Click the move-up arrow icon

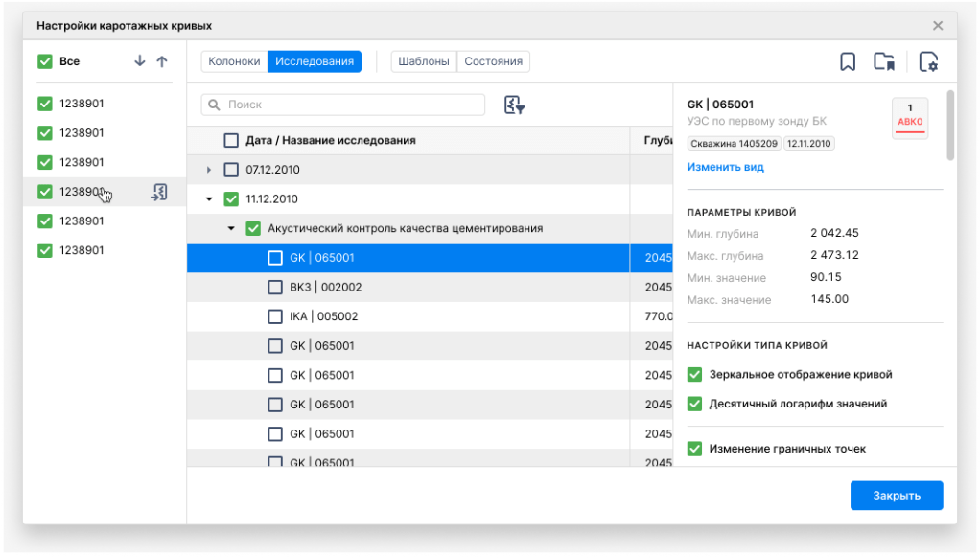pyautogui.click(x=162, y=61)
